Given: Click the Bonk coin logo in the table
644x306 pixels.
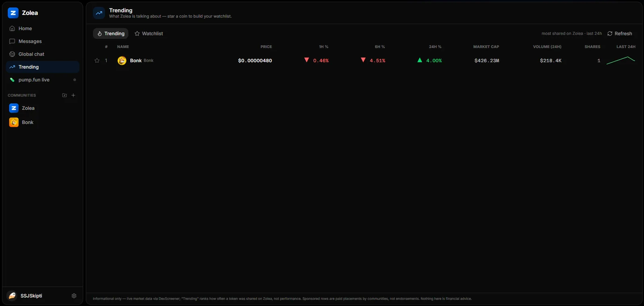Looking at the screenshot, I should pos(122,61).
